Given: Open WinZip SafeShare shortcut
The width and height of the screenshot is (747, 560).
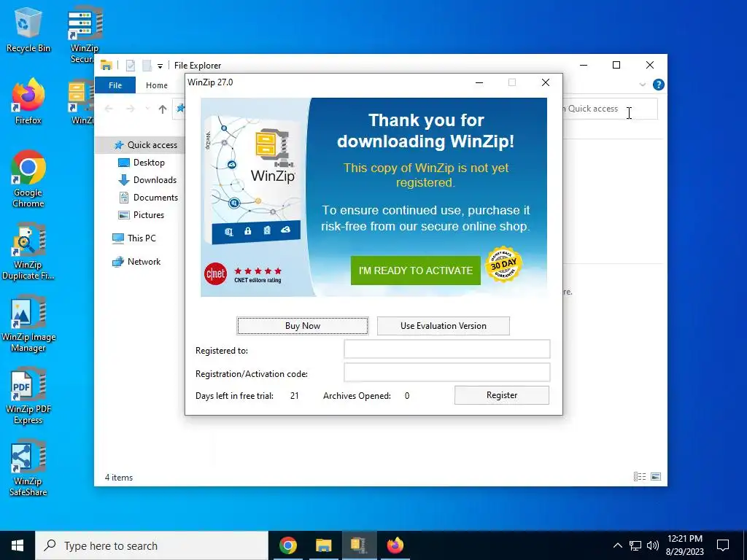Looking at the screenshot, I should [28, 469].
